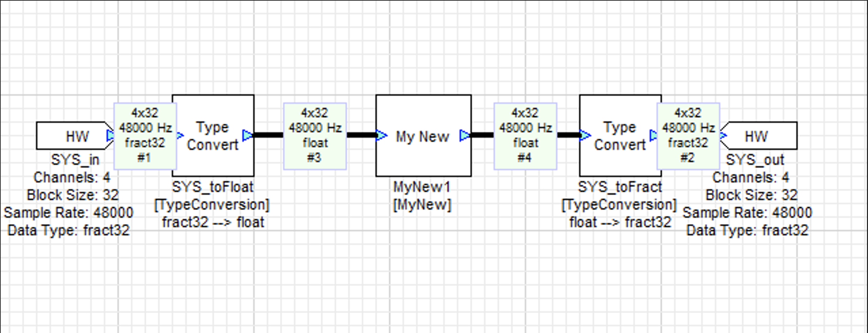
Task: Click the input pin on HW output block
Action: click(x=723, y=135)
